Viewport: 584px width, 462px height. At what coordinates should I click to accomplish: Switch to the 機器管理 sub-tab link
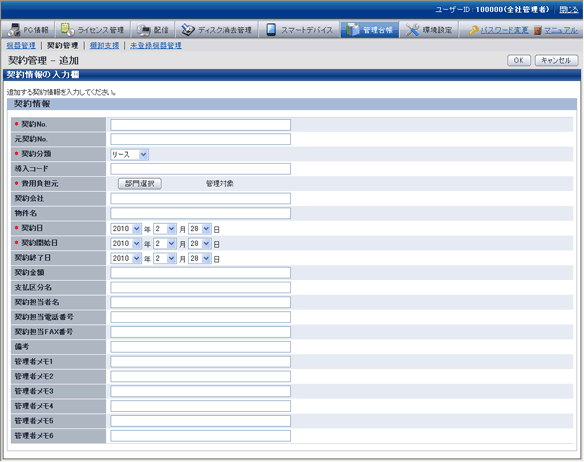tap(21, 45)
